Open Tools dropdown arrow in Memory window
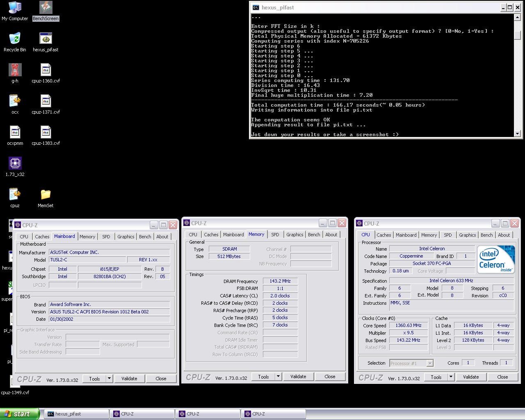The height and width of the screenshot is (420, 525). (278, 377)
